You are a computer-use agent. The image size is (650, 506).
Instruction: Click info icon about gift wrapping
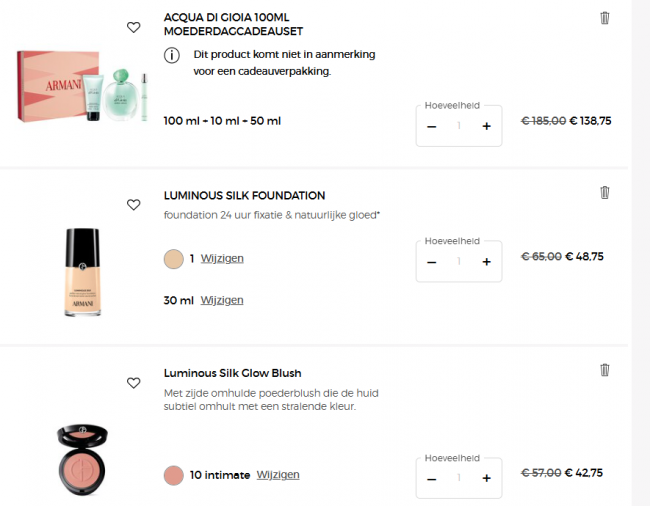172,55
